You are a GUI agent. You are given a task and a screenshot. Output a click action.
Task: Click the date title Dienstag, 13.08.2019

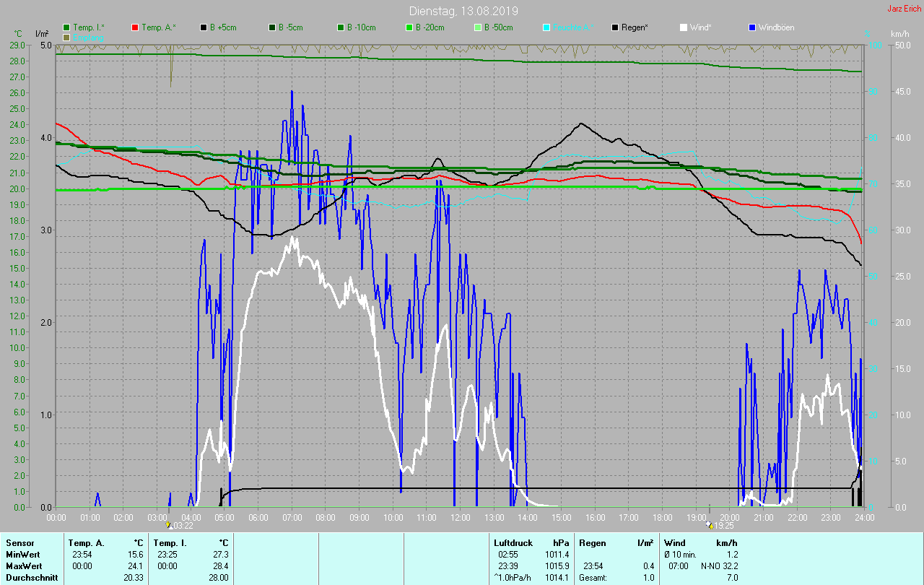463,11
